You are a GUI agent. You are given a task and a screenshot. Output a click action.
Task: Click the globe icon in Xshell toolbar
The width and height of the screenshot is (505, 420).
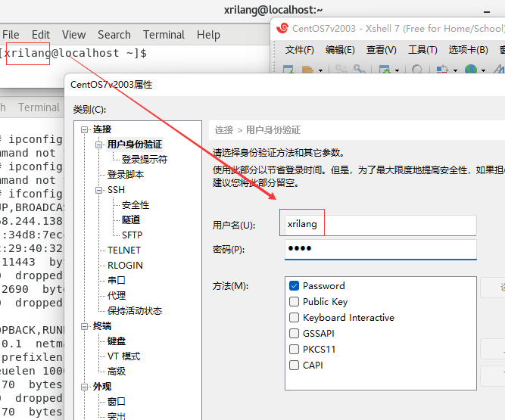[470, 70]
